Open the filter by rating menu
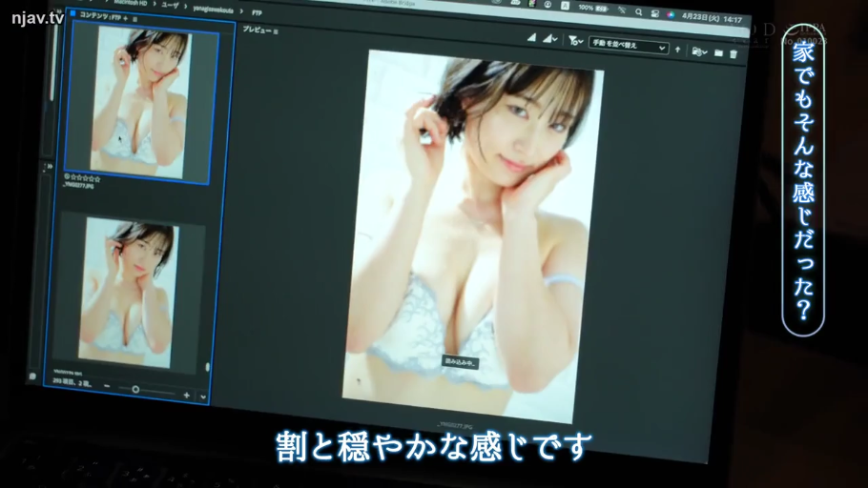Screen dimensions: 868x488 575,42
